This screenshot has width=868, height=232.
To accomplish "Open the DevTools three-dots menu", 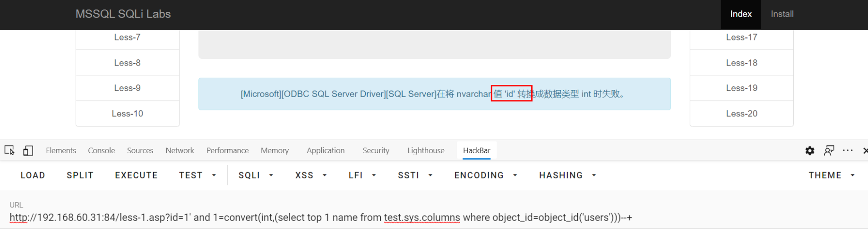I will [x=848, y=150].
